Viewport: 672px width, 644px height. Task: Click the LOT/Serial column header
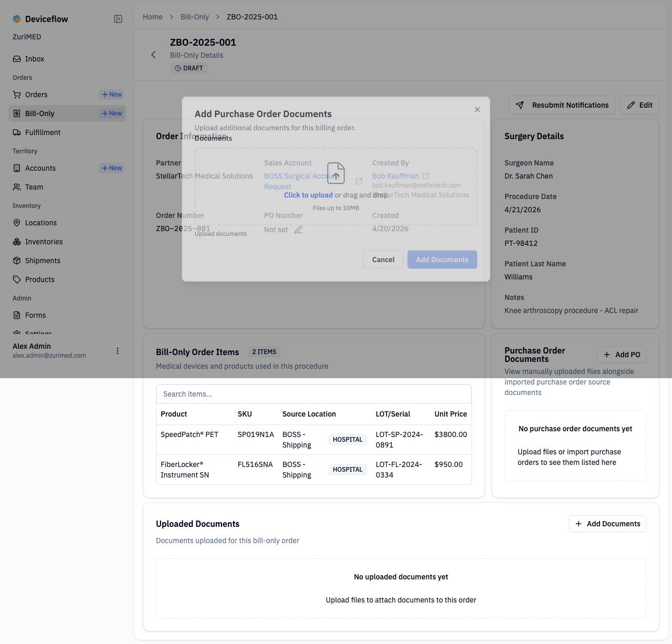tap(393, 414)
